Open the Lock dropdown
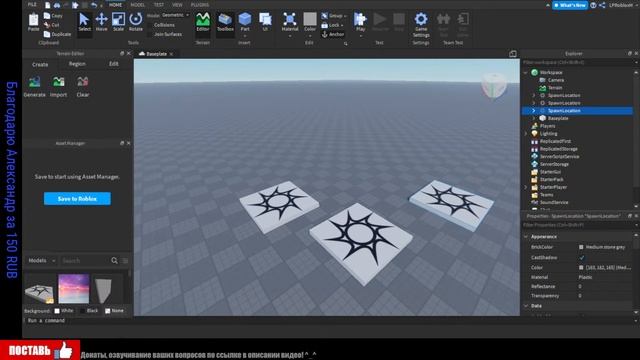This screenshot has height=360, width=640. point(333,25)
